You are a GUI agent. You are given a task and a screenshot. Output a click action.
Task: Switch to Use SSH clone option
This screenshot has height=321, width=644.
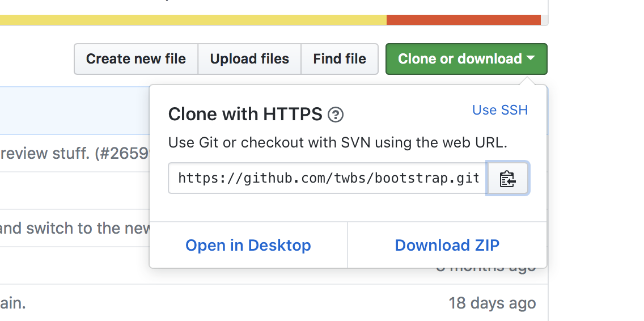499,110
